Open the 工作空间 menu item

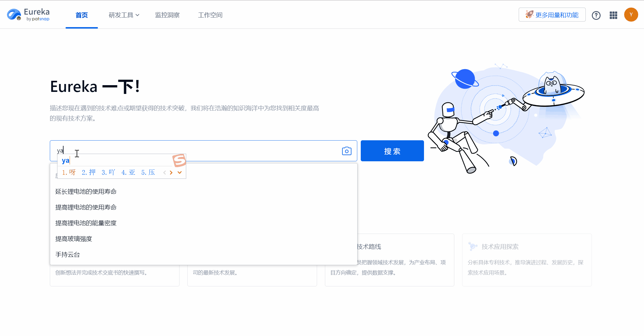click(x=210, y=15)
